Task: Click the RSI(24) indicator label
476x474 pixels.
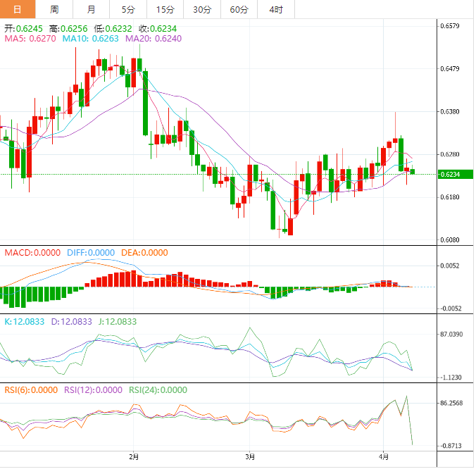Action: pyautogui.click(x=157, y=389)
